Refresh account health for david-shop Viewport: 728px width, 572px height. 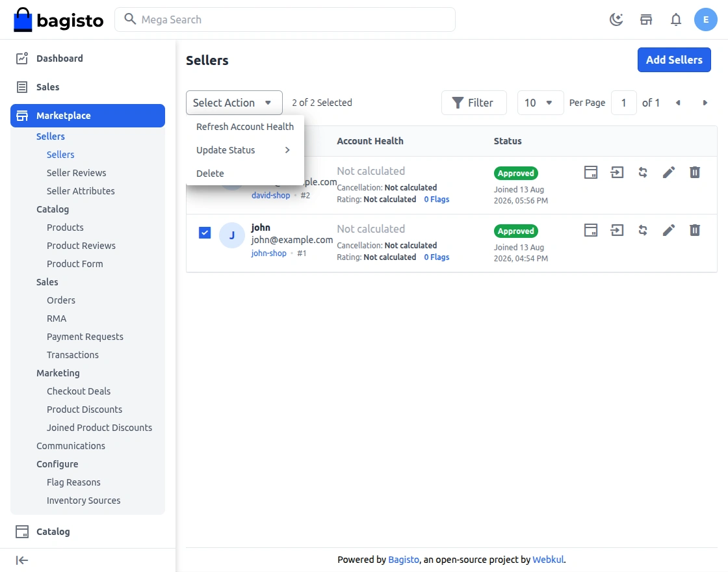(x=643, y=172)
